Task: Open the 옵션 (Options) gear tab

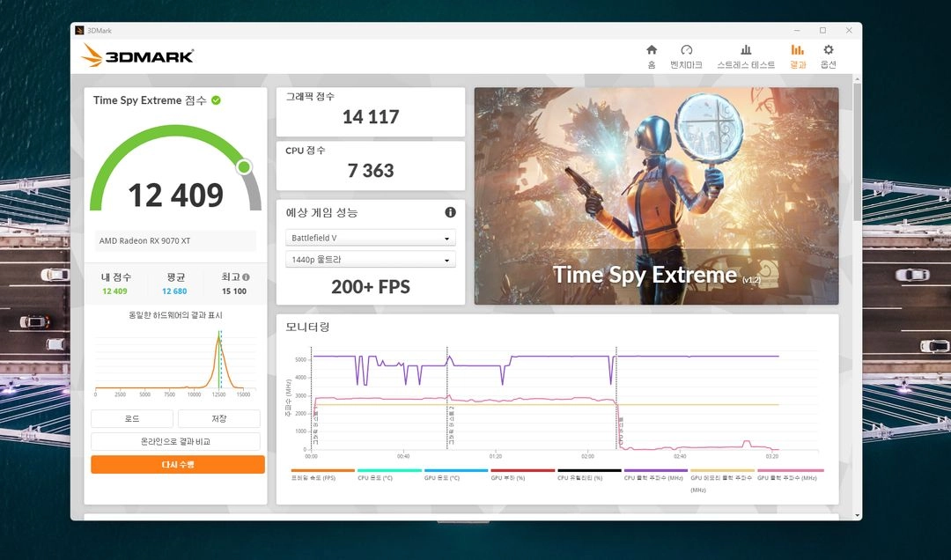Action: tap(828, 56)
